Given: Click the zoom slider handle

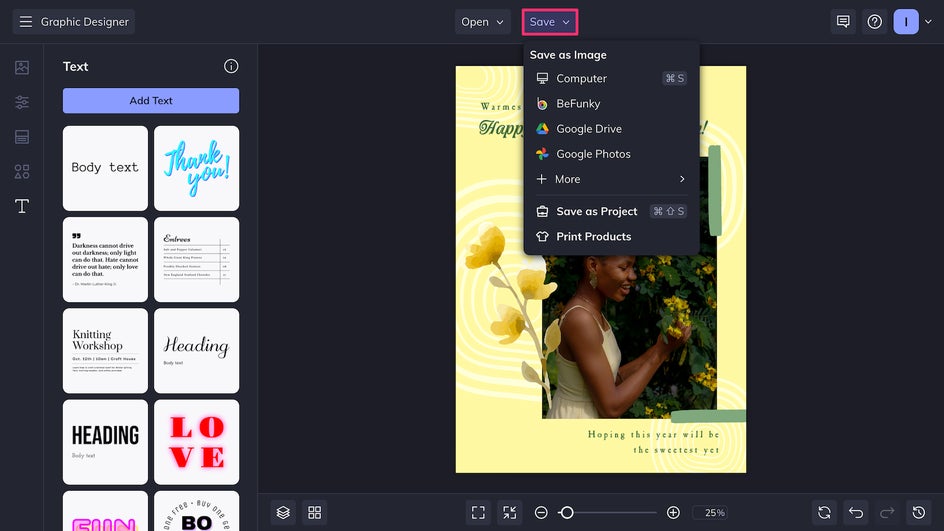Looking at the screenshot, I should 566,512.
